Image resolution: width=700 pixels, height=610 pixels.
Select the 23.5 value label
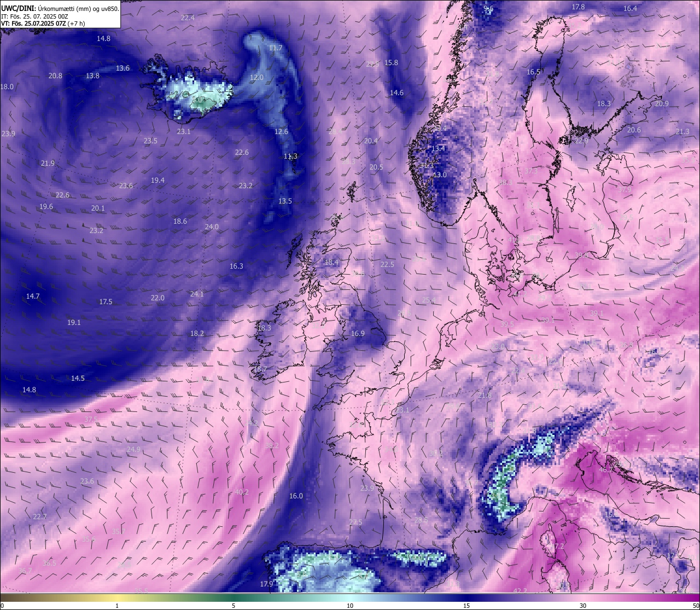(150, 141)
